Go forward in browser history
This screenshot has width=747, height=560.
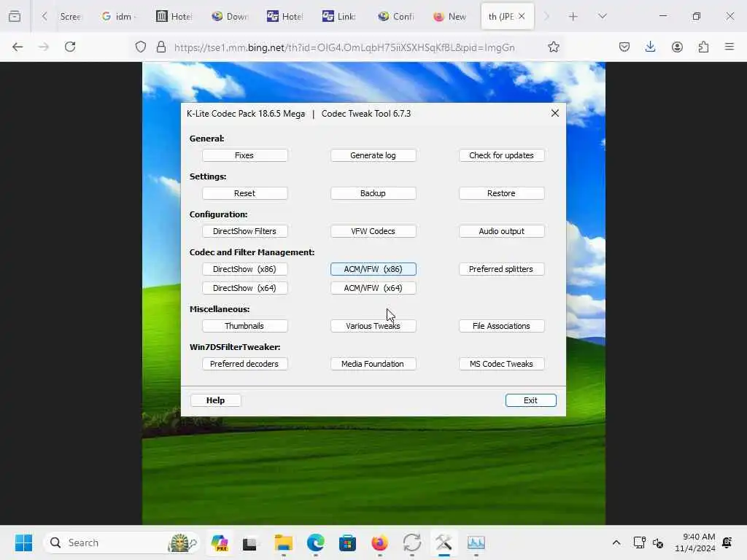coord(44,47)
